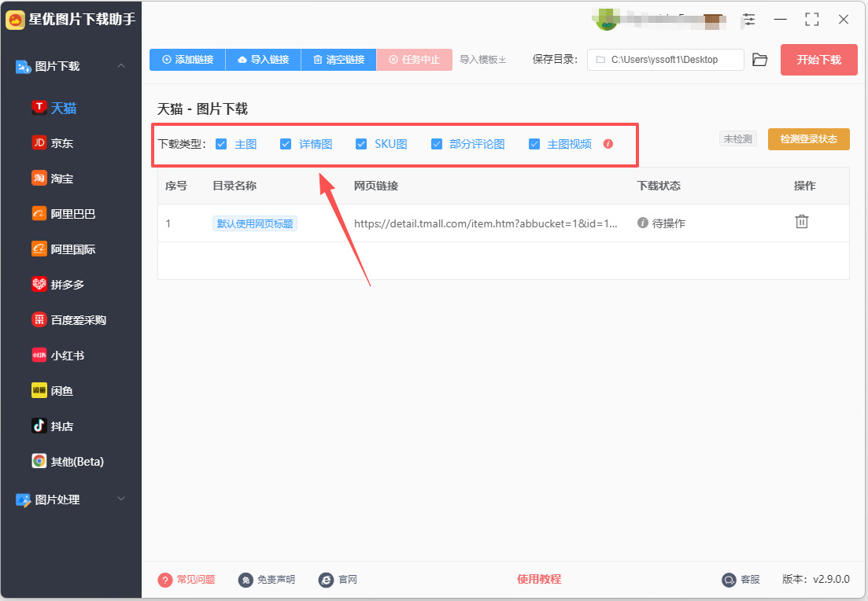Screen dimensions: 868x601
Task: Select the 拼多多 heart icon
Action: 39,285
